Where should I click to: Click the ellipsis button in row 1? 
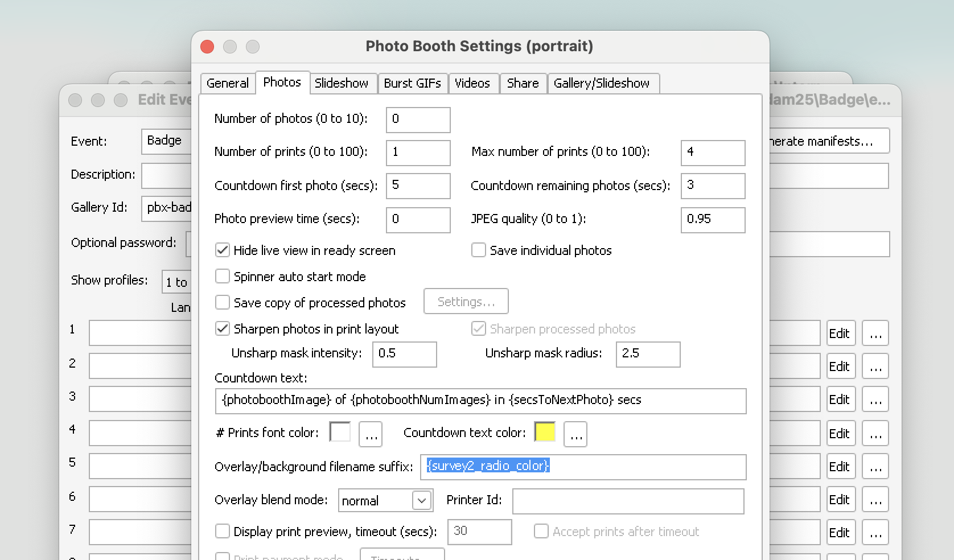coord(875,333)
